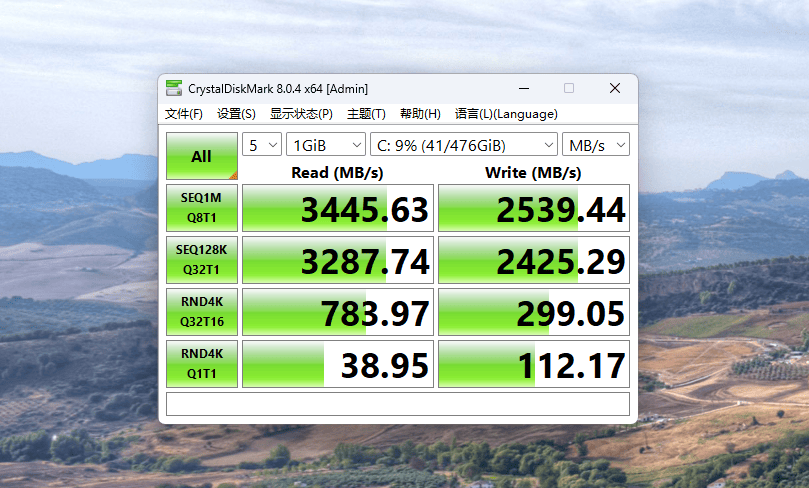
Task: Start the SEQ128K Q32T1 test
Action: point(202,260)
